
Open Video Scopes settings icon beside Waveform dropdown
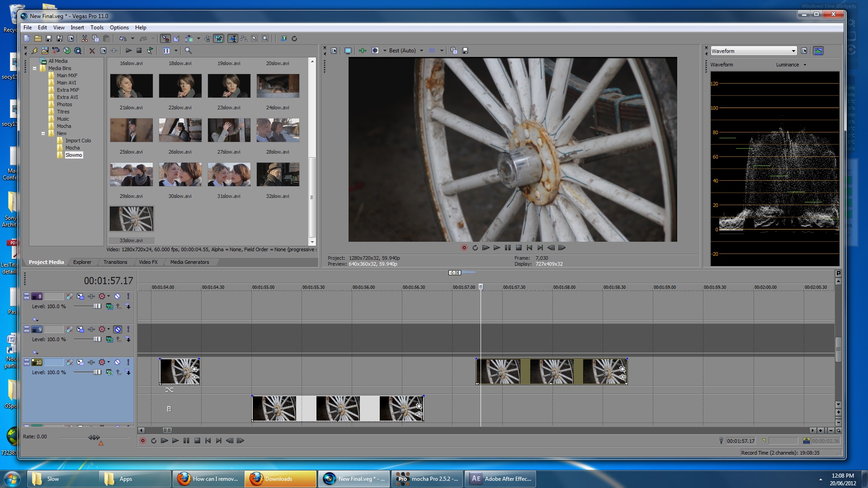(804, 51)
